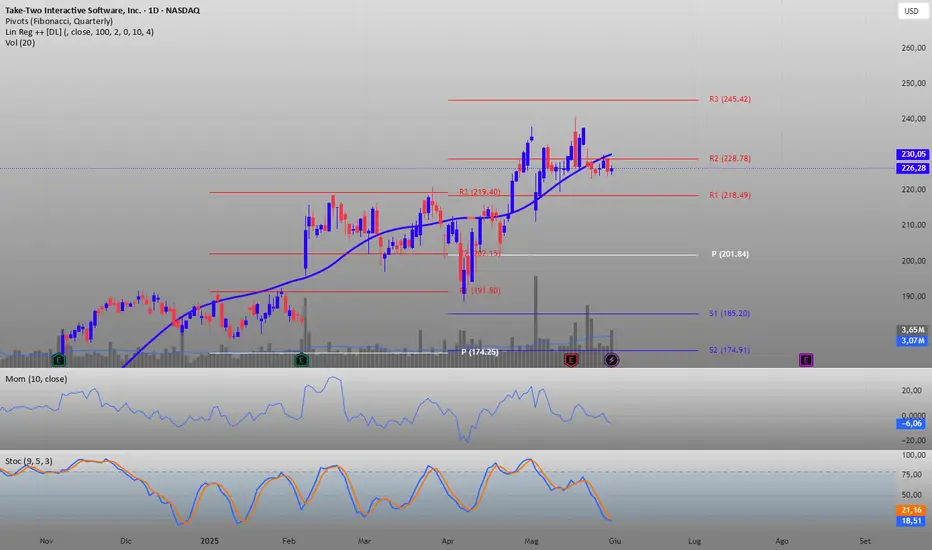
Task: Click the P (174.25) previous-quarter pivot label
Action: click(x=480, y=352)
